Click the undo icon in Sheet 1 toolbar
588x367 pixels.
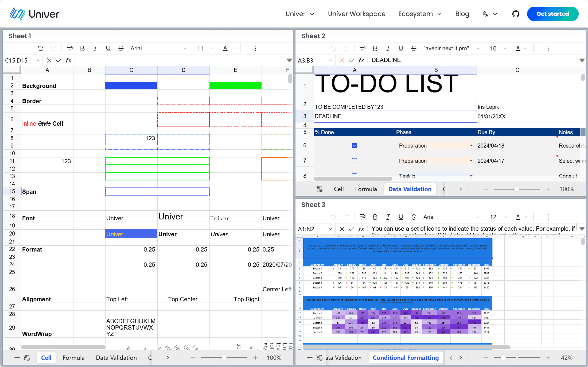pyautogui.click(x=41, y=48)
